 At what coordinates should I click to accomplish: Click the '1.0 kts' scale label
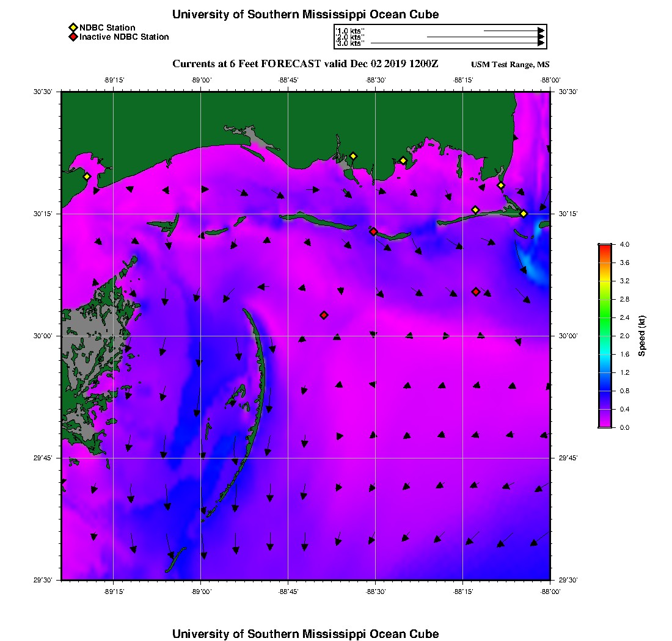pyautogui.click(x=349, y=31)
